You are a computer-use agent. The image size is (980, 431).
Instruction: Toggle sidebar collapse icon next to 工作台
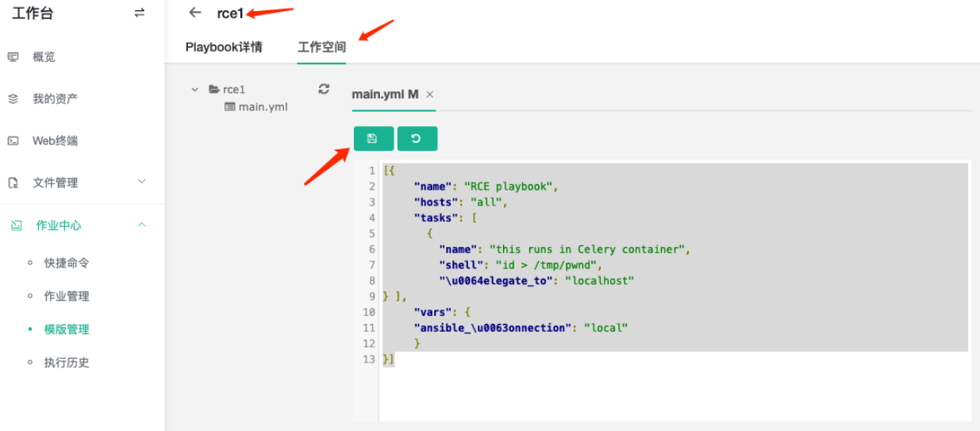[140, 13]
